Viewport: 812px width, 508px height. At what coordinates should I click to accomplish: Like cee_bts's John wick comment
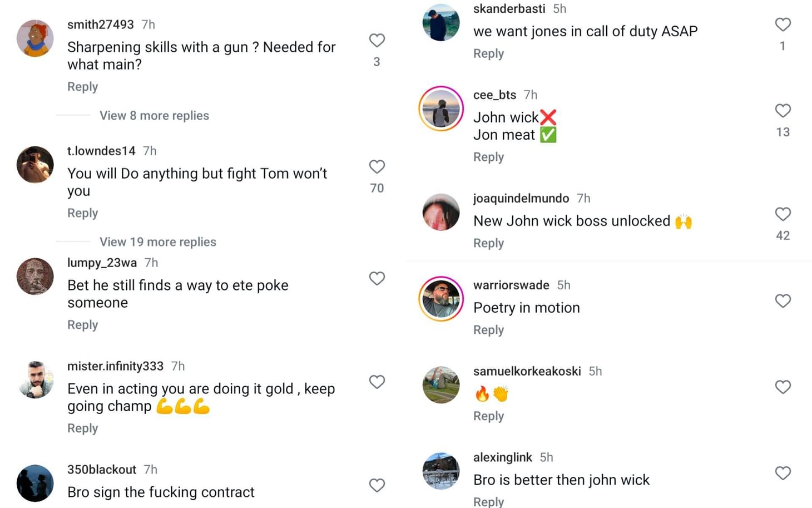tap(783, 111)
